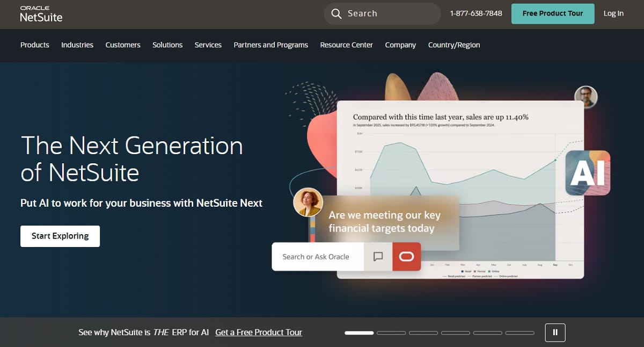Image resolution: width=644 pixels, height=347 pixels.
Task: Click 'See why NetSuite is THE ERP' text
Action: point(143,332)
